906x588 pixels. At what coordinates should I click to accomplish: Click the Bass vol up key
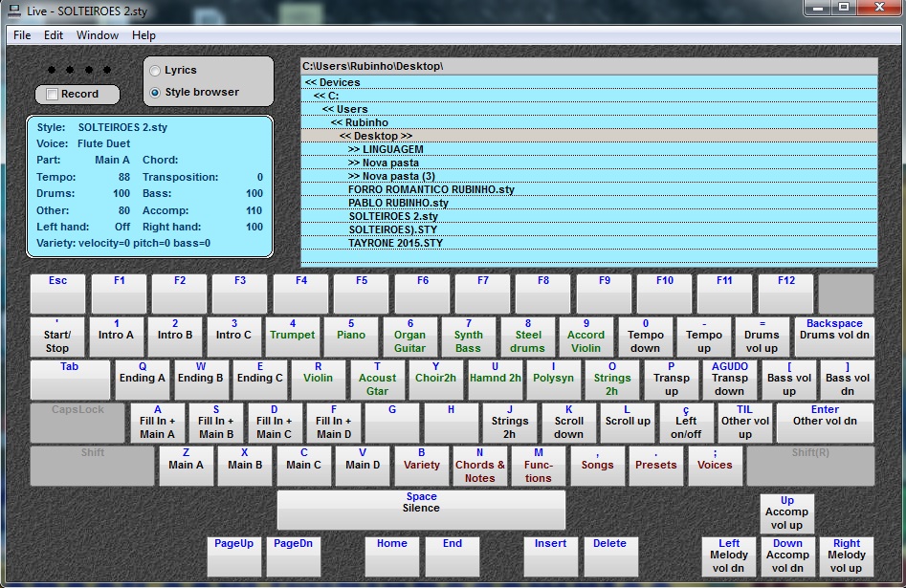coord(788,380)
